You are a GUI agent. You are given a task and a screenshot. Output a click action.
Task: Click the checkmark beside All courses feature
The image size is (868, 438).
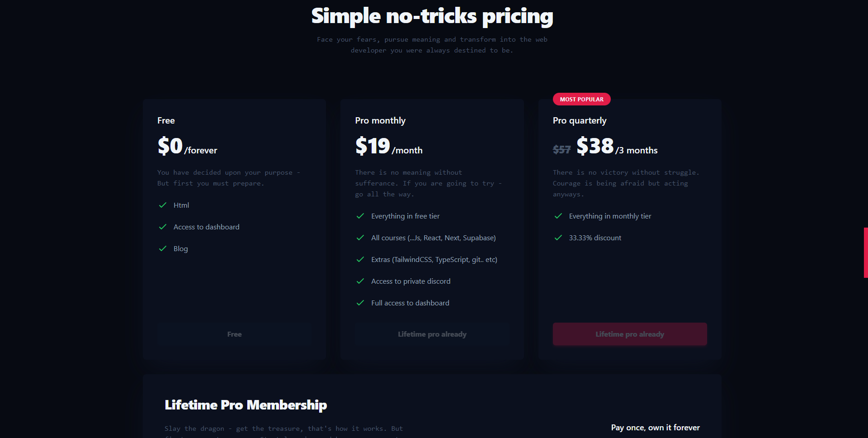tap(360, 238)
